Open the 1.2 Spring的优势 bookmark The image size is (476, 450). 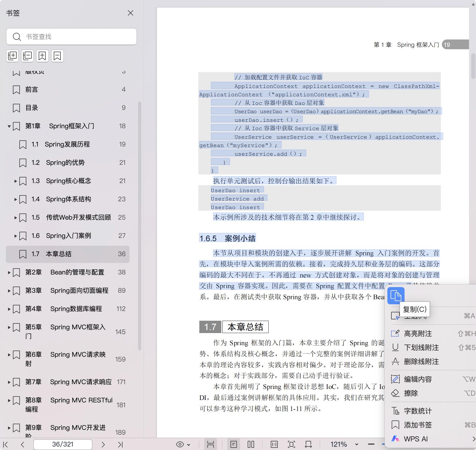click(65, 163)
